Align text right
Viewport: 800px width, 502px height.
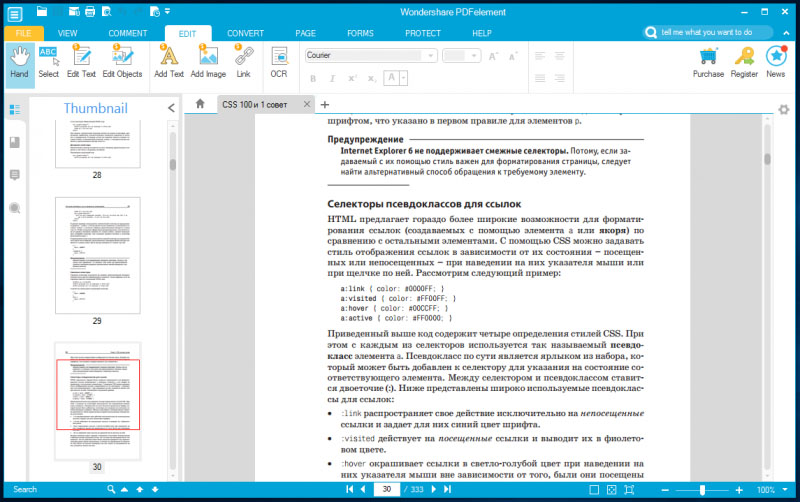coord(560,78)
